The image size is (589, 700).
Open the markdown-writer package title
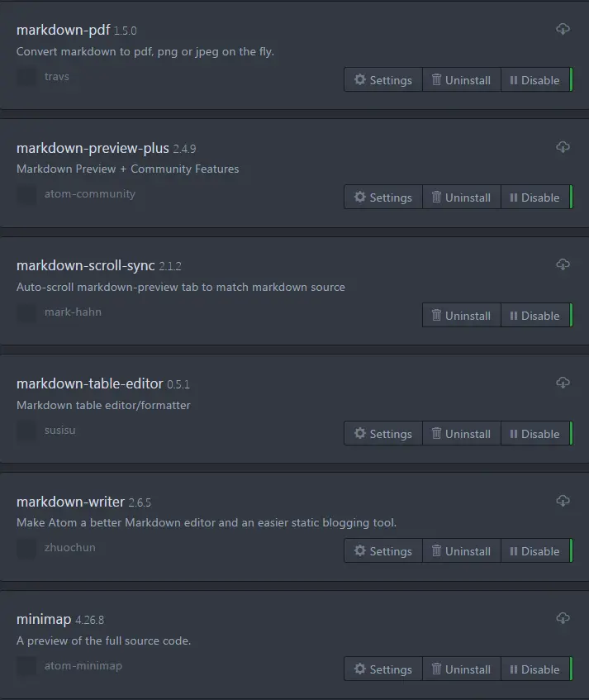[x=70, y=502]
